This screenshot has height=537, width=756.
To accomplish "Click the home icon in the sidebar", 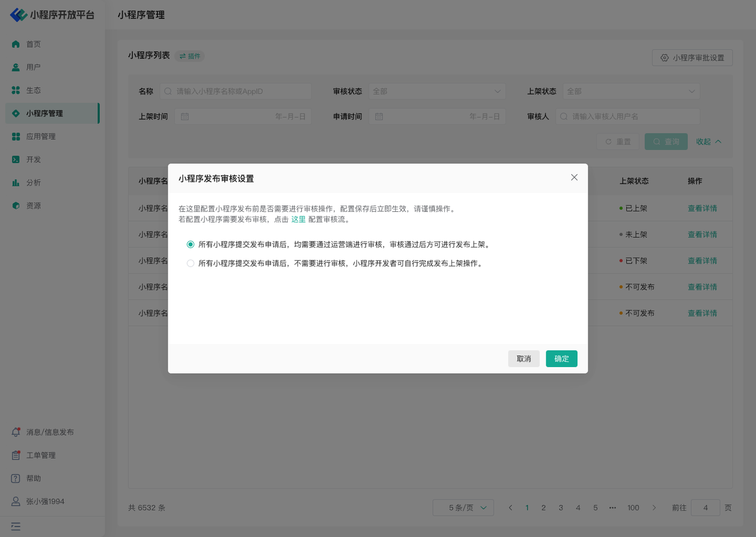I will 16,44.
